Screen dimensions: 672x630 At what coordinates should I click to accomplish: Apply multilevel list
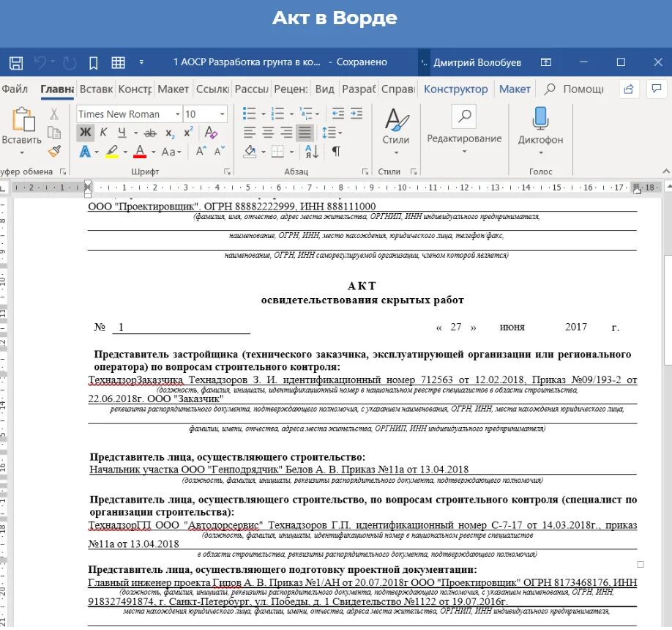306,114
